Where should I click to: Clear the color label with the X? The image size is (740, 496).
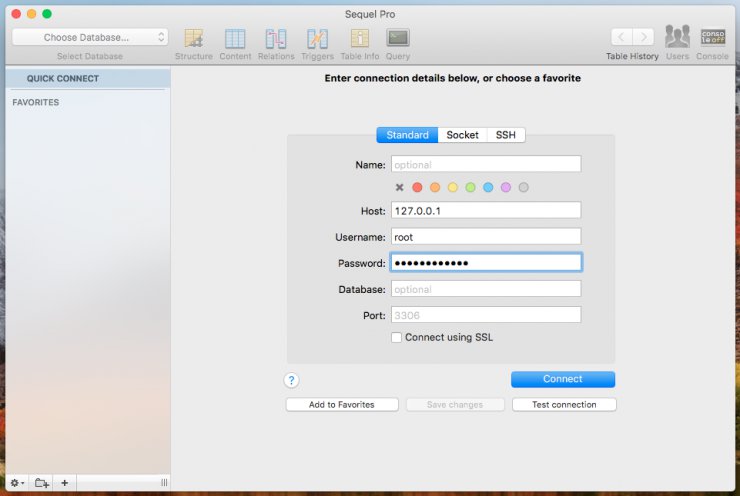tap(399, 187)
